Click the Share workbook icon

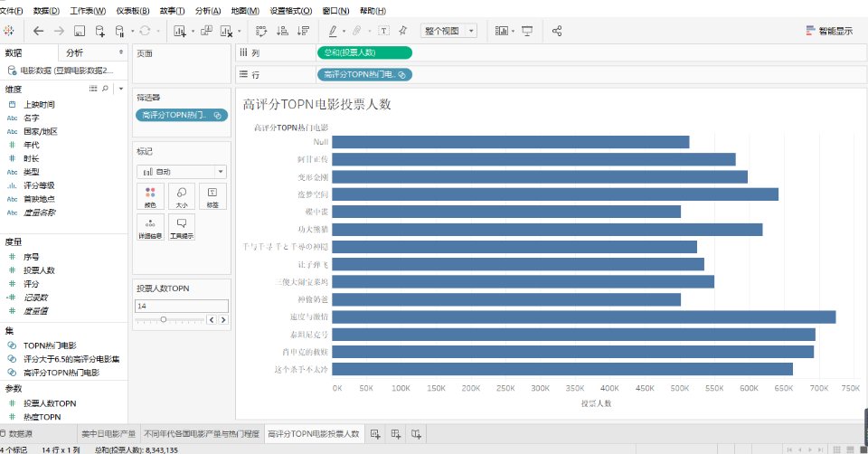coord(557,31)
